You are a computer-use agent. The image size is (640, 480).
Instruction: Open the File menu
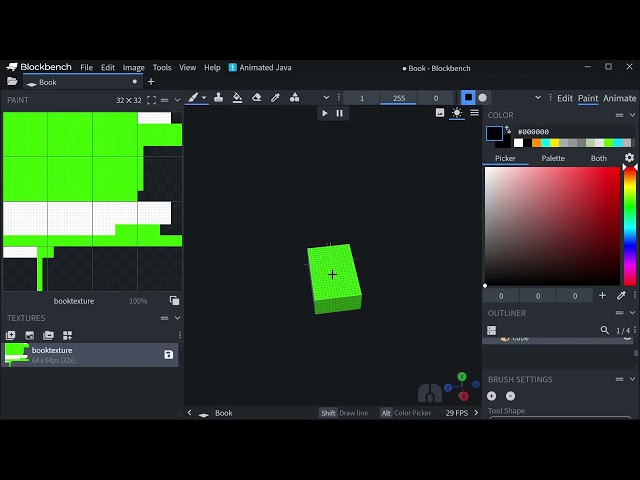(x=87, y=67)
